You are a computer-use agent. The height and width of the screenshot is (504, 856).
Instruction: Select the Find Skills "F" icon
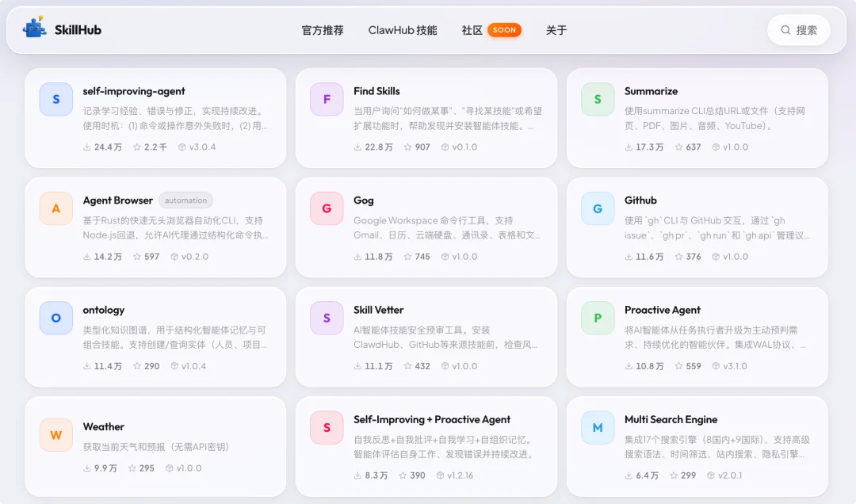point(327,99)
